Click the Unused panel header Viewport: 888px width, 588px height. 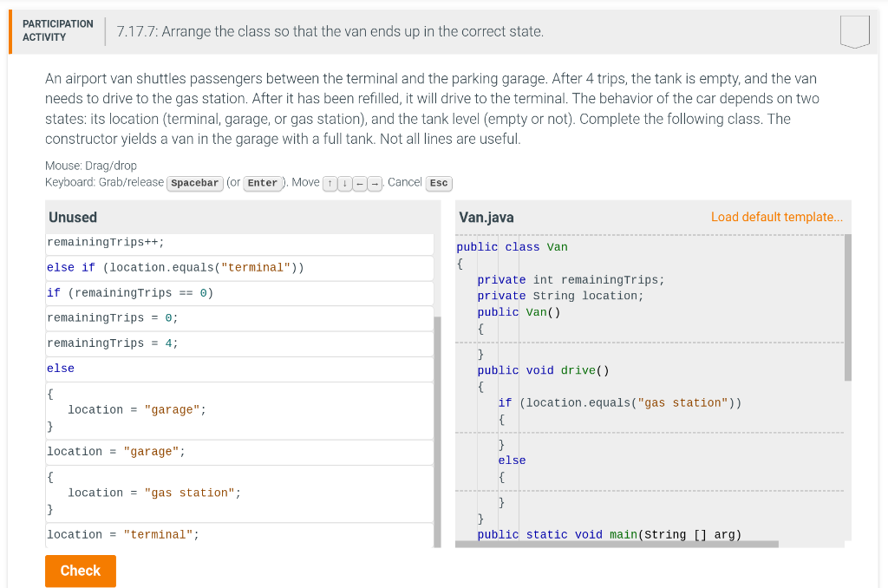(74, 216)
